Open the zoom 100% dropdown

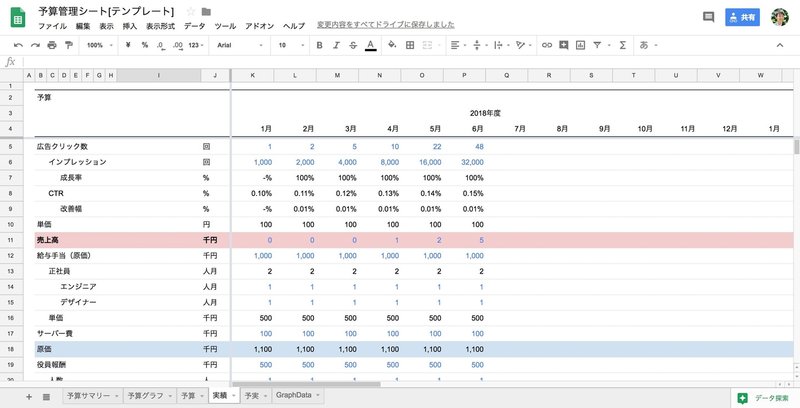98,45
